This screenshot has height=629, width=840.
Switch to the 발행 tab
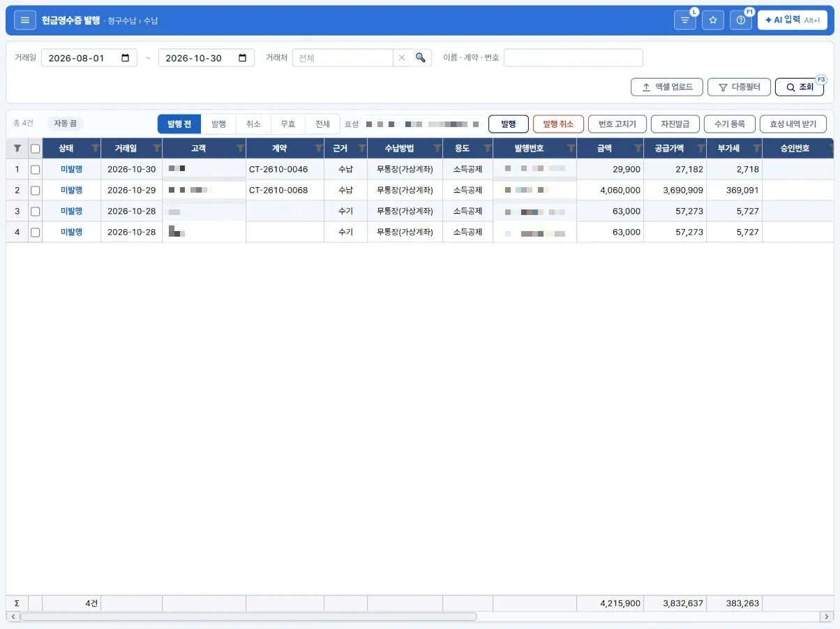[x=218, y=124]
